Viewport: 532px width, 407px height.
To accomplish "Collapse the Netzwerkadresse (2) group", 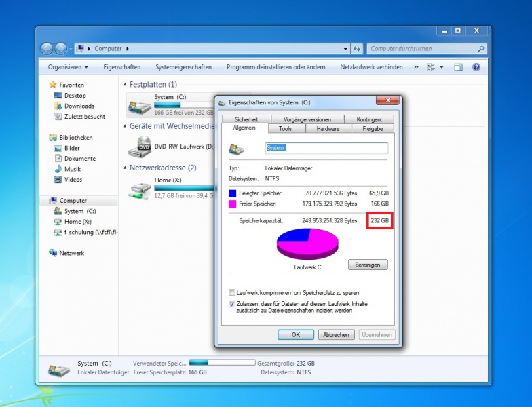I will (x=125, y=168).
